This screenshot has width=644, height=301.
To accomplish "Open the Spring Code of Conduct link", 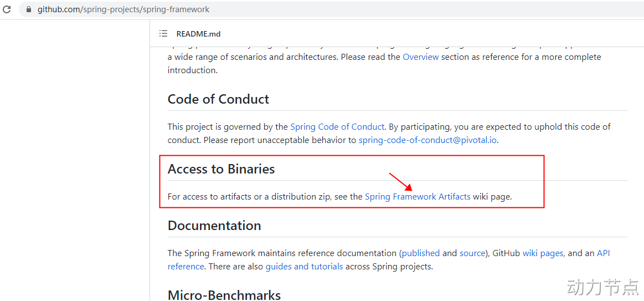I will pyautogui.click(x=337, y=127).
